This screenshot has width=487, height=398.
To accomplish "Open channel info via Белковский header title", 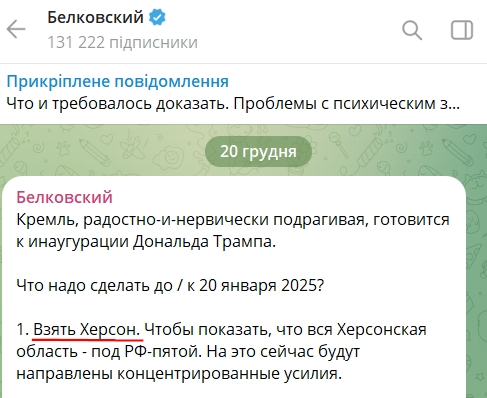I will [95, 17].
